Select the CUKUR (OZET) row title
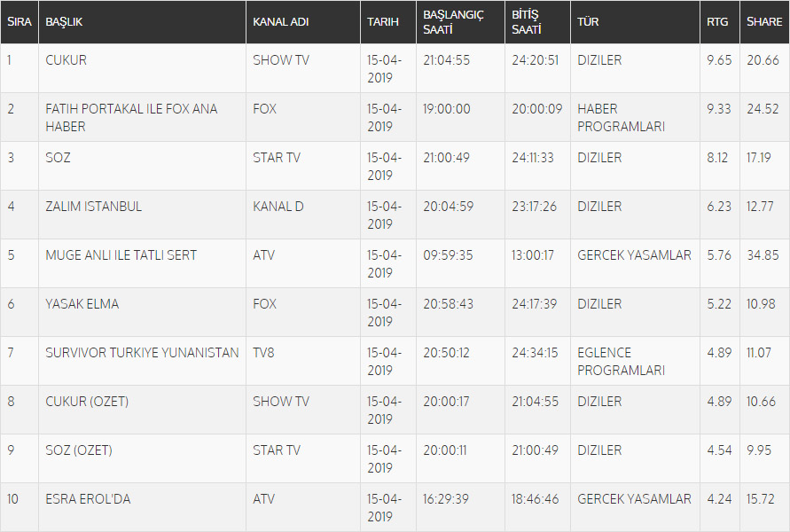The height and width of the screenshot is (532, 790). pyautogui.click(x=87, y=402)
